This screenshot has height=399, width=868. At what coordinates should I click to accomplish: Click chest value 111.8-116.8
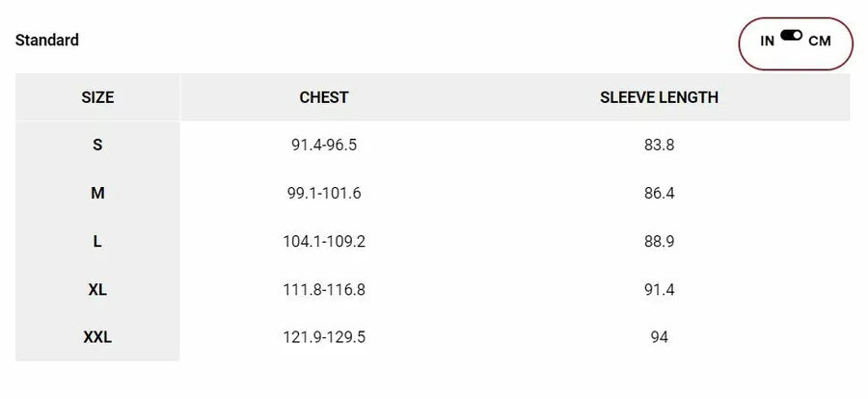(324, 290)
